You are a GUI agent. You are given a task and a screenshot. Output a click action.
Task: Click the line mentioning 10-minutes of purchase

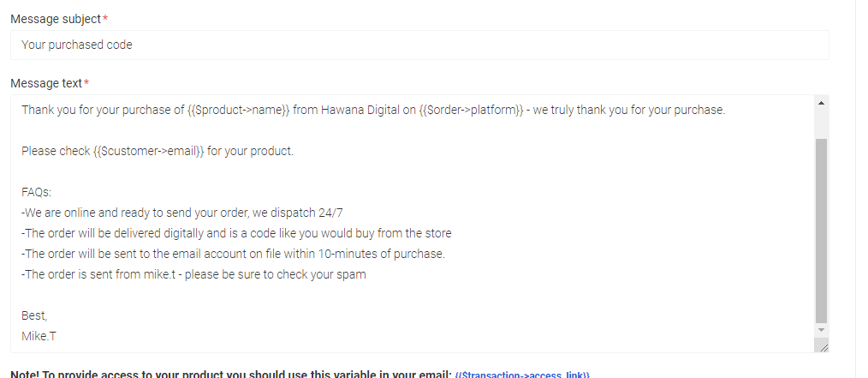tap(233, 254)
